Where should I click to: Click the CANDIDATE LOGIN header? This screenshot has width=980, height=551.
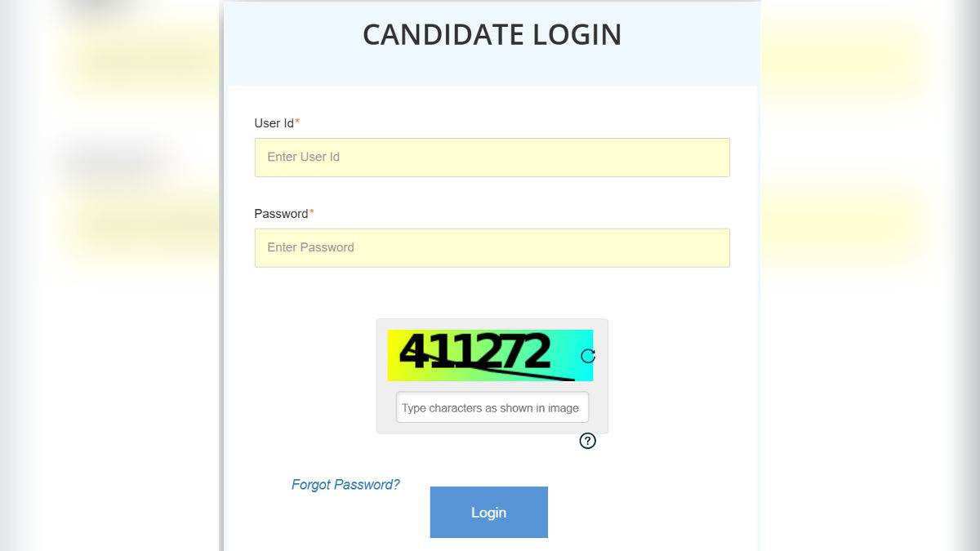pyautogui.click(x=492, y=34)
